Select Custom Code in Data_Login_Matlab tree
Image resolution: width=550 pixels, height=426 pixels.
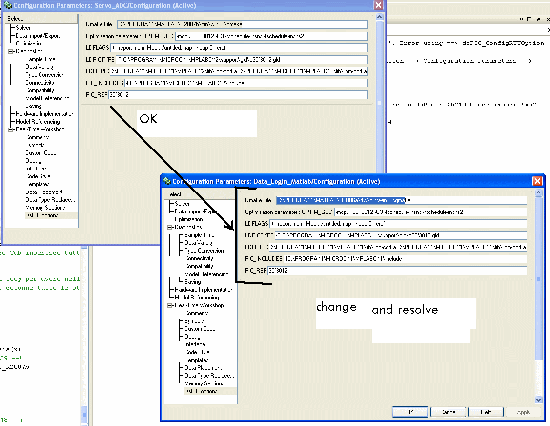click(x=200, y=329)
